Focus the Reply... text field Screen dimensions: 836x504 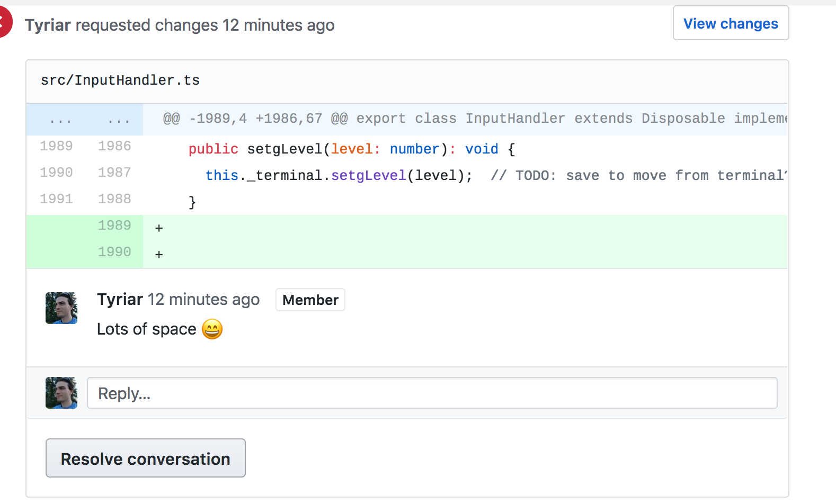[x=432, y=393]
